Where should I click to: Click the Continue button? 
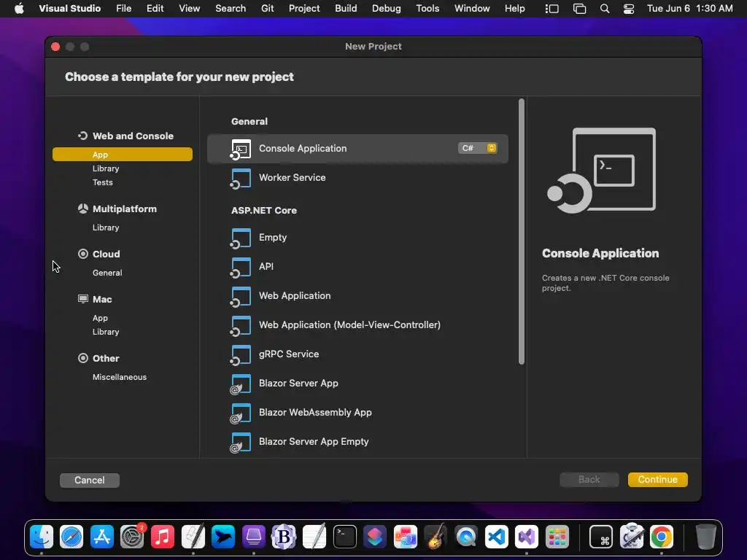coord(657,480)
